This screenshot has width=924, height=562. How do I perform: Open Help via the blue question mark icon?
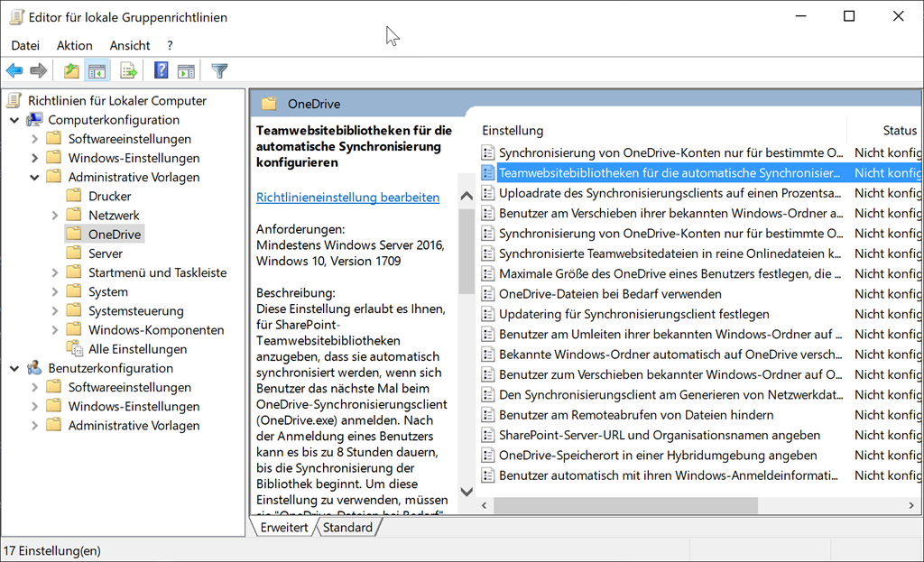[162, 70]
